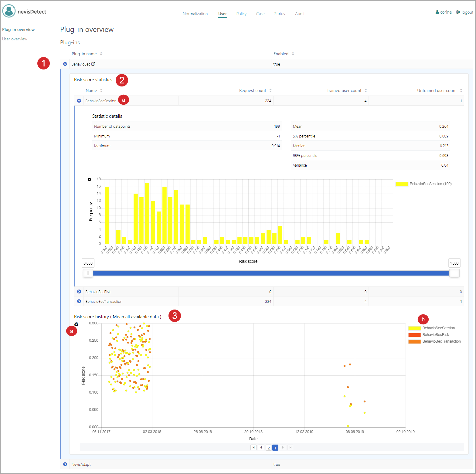476x474 pixels.
Task: Open the risk score history settings gear
Action: click(76, 324)
